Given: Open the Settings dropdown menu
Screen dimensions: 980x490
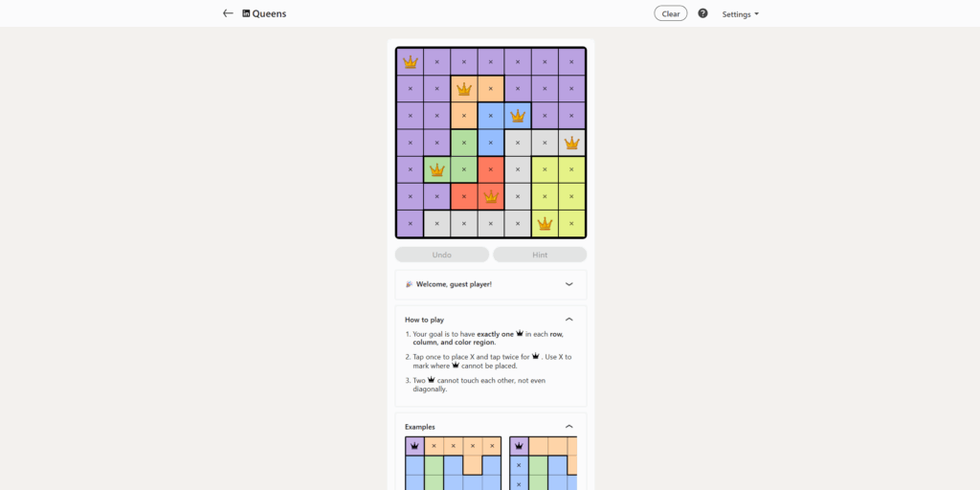Looking at the screenshot, I should coord(740,14).
